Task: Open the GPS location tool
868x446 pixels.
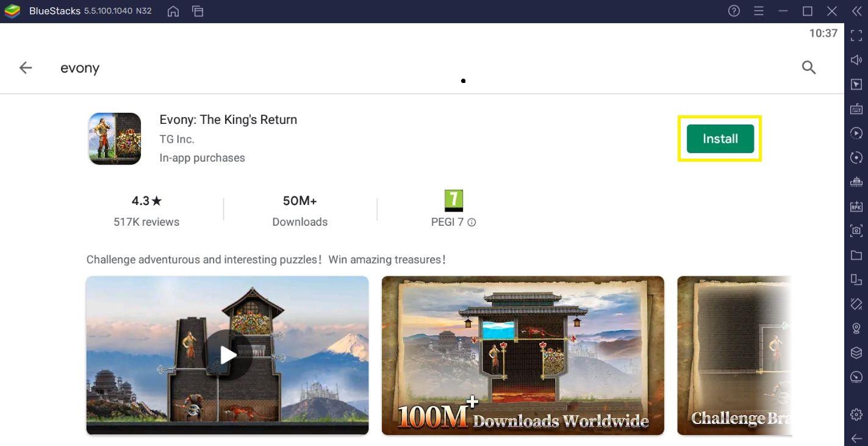Action: (856, 328)
